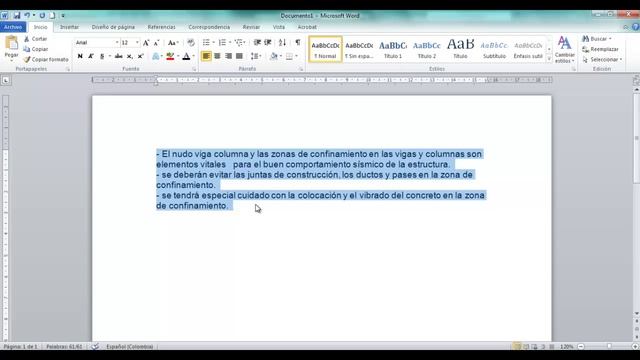Click Español (Colombia) language indicator
This screenshot has width=640, height=360.
point(130,347)
